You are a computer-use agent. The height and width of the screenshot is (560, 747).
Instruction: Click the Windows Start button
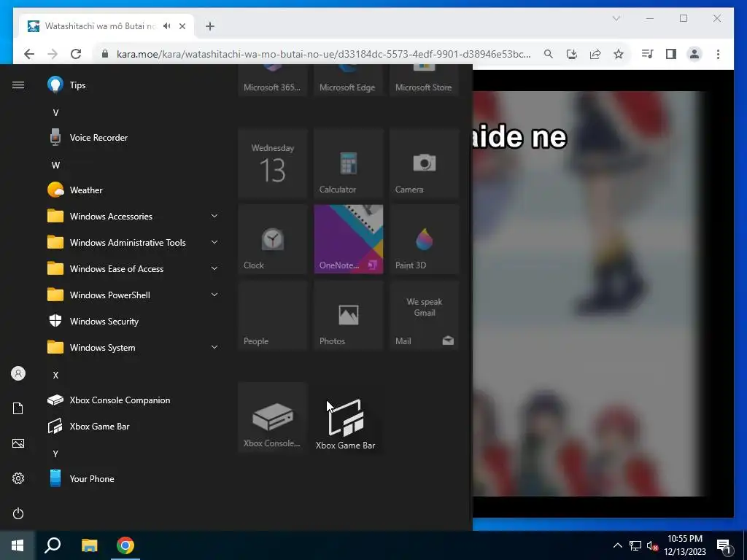(x=18, y=545)
